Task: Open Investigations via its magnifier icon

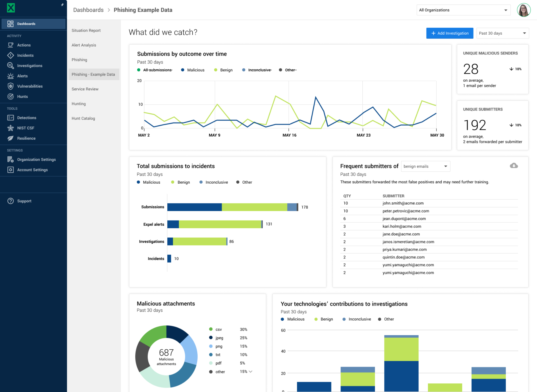Action: 11,65
